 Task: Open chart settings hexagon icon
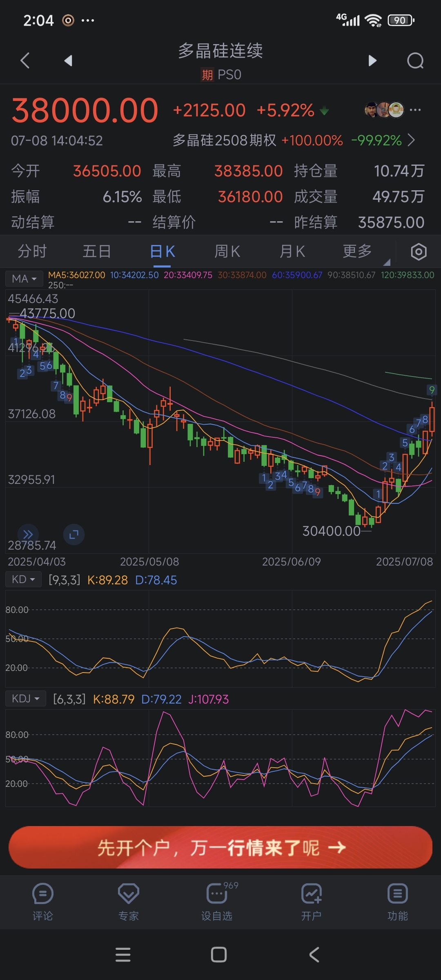tap(419, 252)
